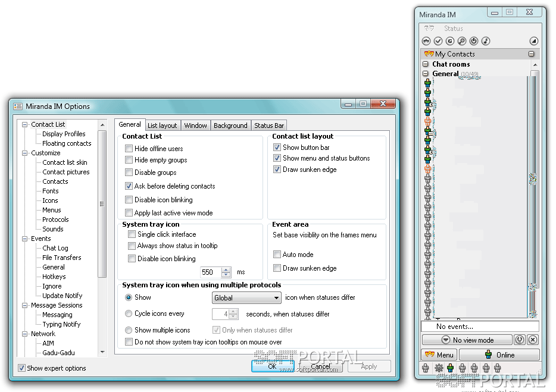Toggle Draw sunken edge under Contact list layout
The image size is (556, 392).
pos(277,170)
